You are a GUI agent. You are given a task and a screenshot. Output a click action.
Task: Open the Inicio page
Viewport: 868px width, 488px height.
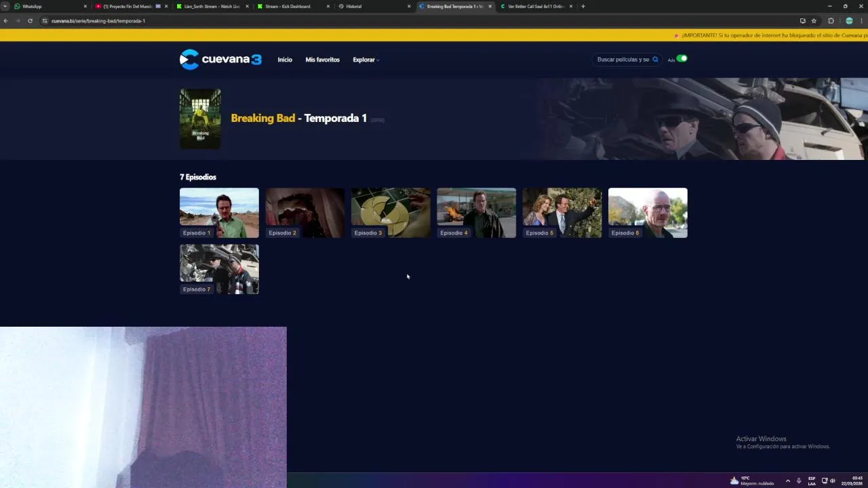coord(285,60)
